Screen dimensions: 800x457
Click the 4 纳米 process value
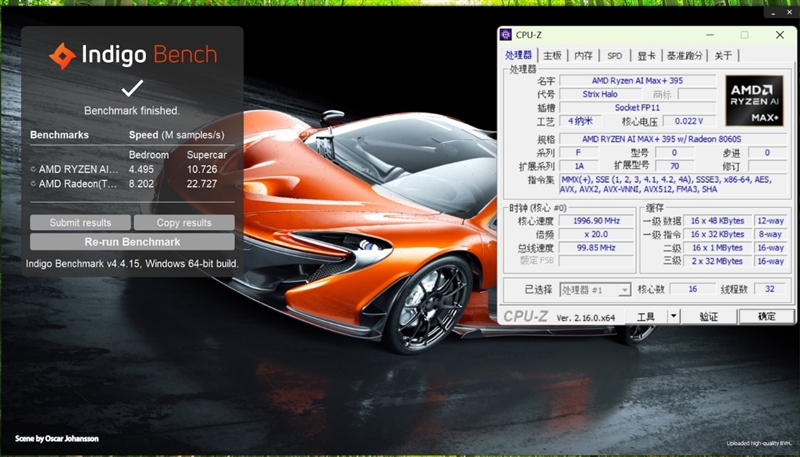point(581,121)
